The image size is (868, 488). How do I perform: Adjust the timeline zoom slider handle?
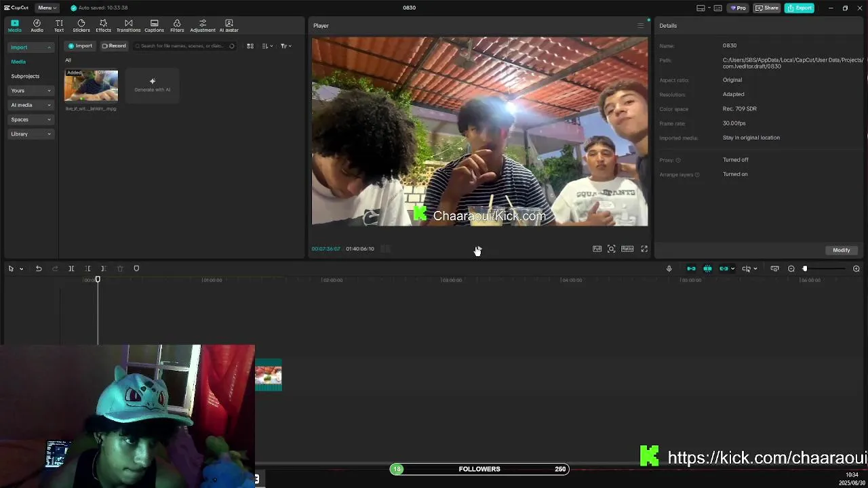805,269
